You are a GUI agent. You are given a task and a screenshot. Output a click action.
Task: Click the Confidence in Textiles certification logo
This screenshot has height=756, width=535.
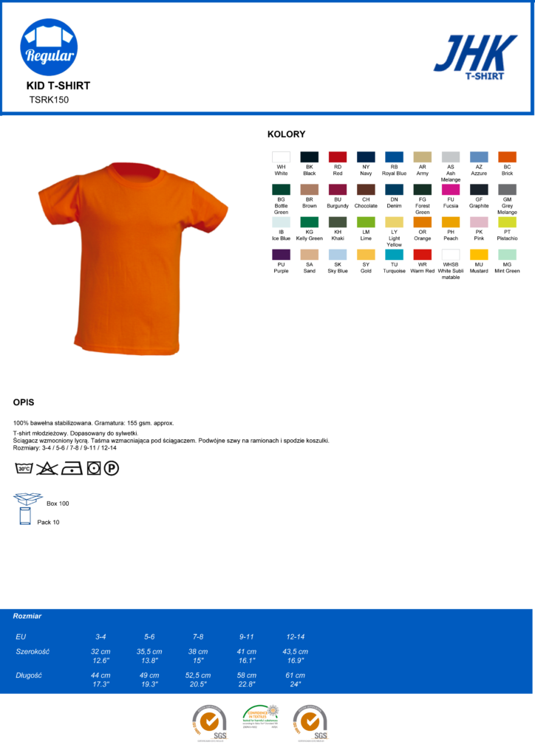pyautogui.click(x=261, y=716)
